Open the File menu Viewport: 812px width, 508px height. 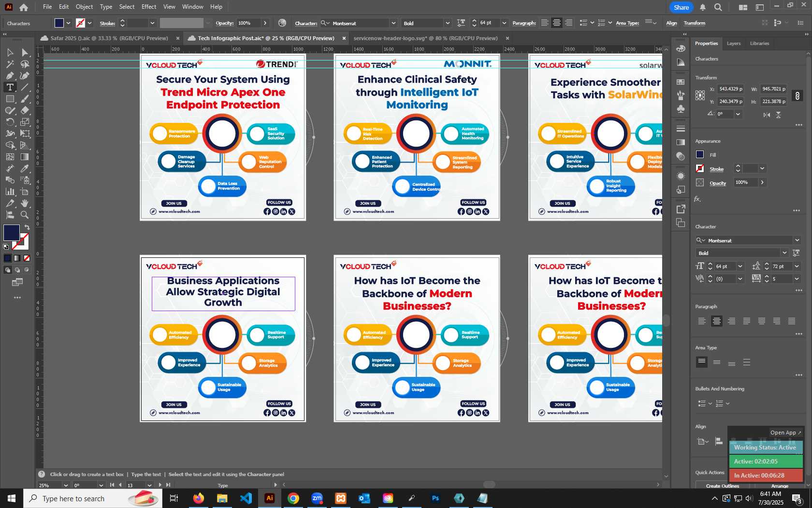[x=47, y=7]
